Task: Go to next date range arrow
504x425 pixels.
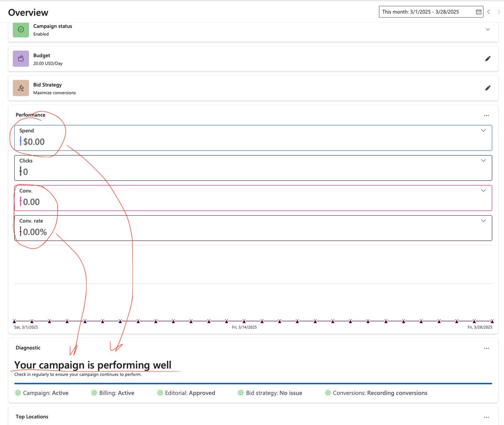Action: click(x=499, y=12)
